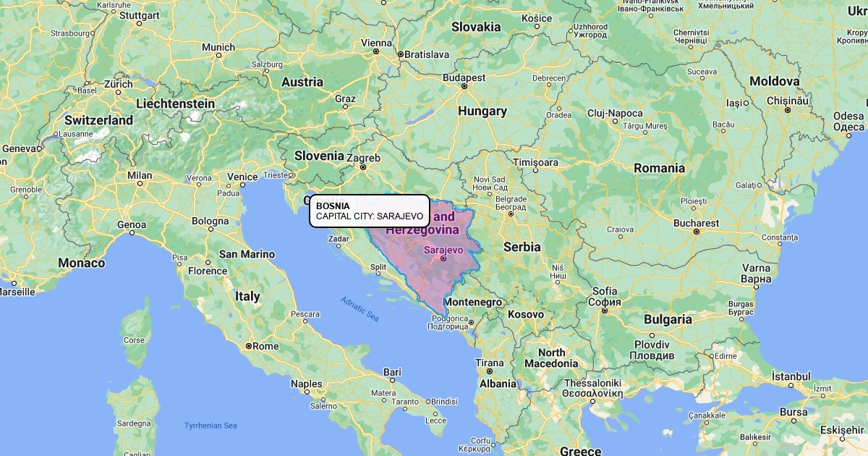
Task: Click the Serbia country label
Action: (522, 247)
